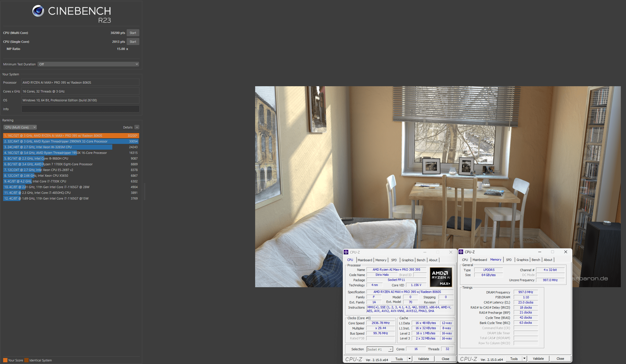Select ranking row Xeon CPU E5-2697 v2
The width and height of the screenshot is (626, 364).
[x=71, y=170]
